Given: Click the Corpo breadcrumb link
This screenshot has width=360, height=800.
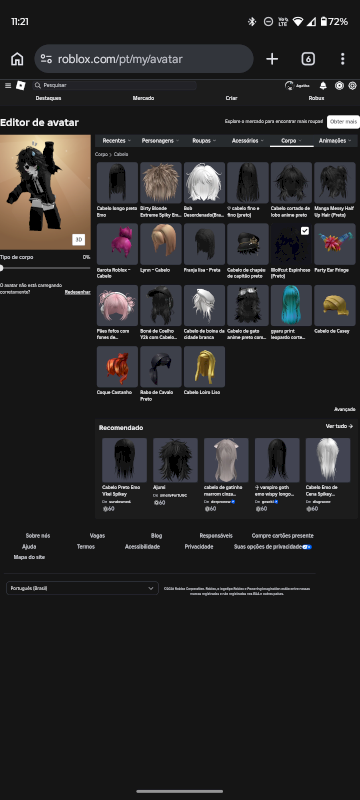Looking at the screenshot, I should coord(100,154).
